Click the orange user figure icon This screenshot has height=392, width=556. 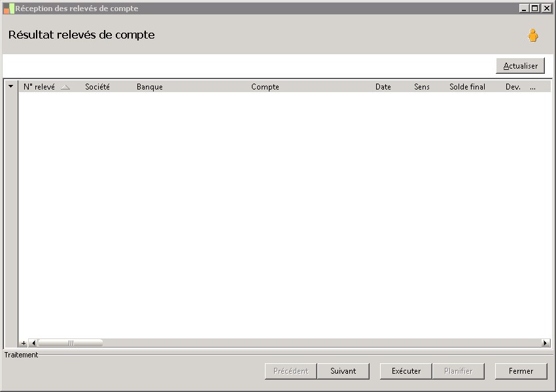coord(532,35)
